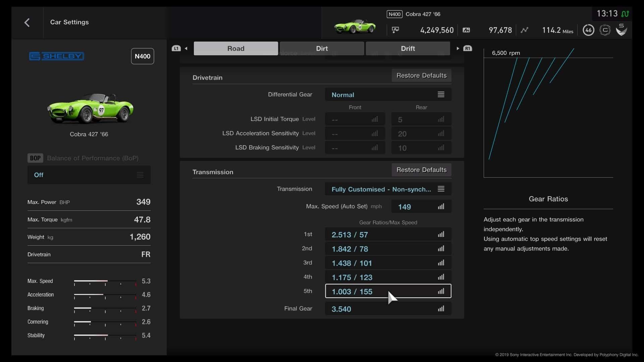Image resolution: width=644 pixels, height=362 pixels.
Task: Click the level bars icon in 2nd gear row
Action: 441,248
